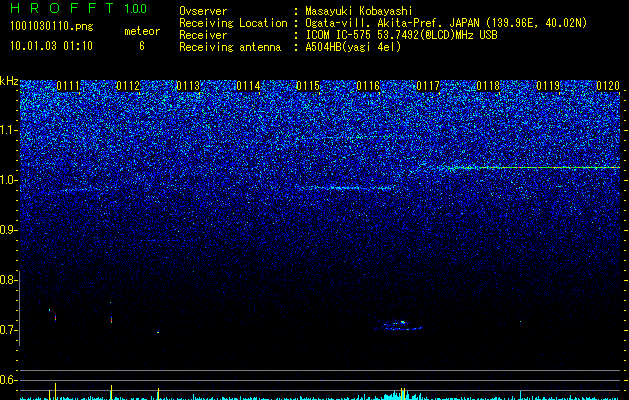Click the 0111 time marker
This screenshot has height=400, width=629.
pyautogui.click(x=68, y=86)
